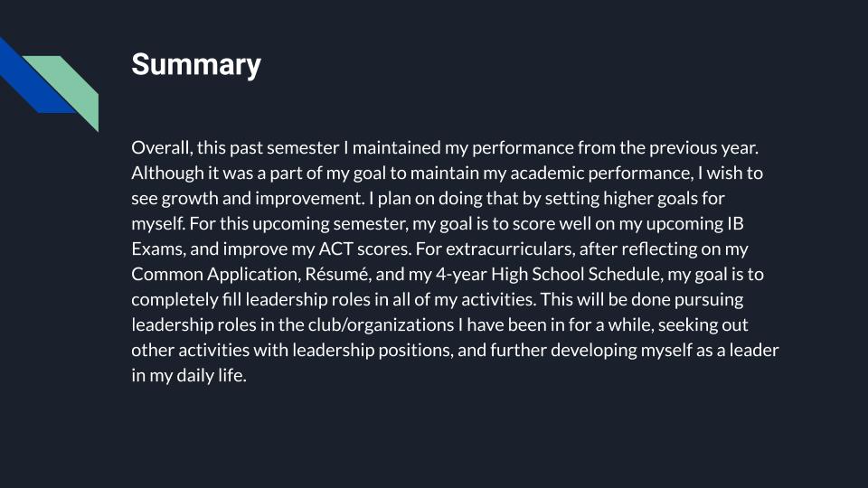868x488 pixels.
Task: Click the words upcoming semester
Action: [x=331, y=224]
